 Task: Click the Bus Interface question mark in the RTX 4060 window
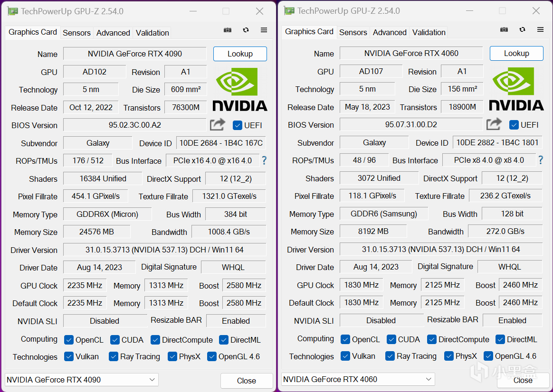click(x=541, y=160)
